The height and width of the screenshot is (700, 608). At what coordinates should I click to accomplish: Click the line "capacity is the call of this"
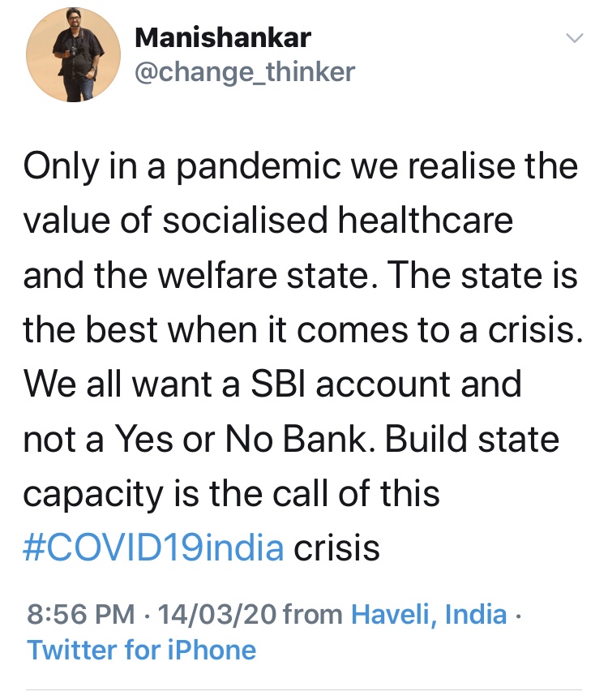point(231,494)
